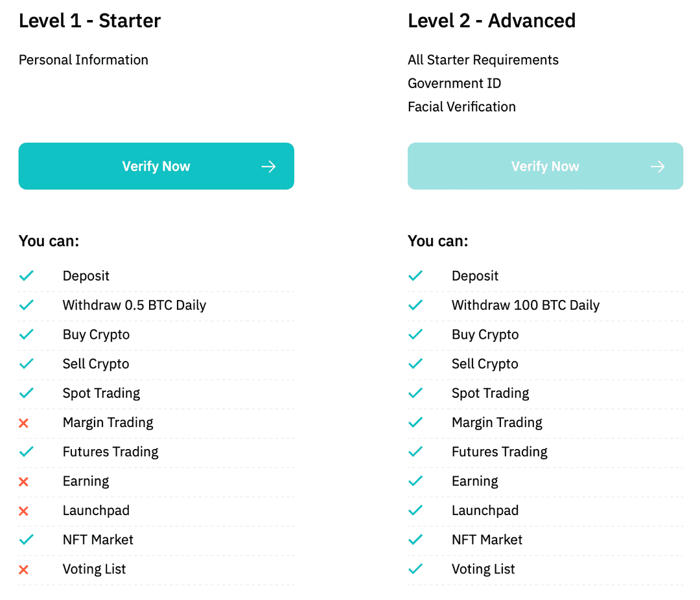
Task: Click the checkmark beside Spot Trading under Advanced
Action: (415, 393)
